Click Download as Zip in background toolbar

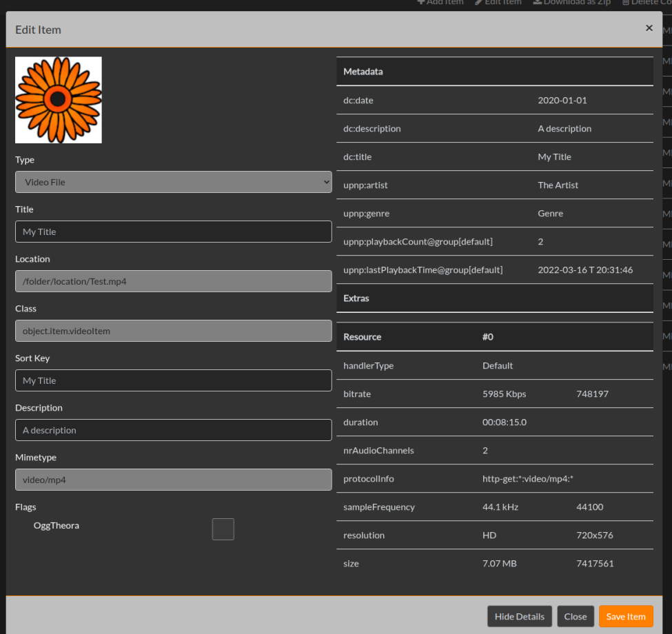[571, 2]
